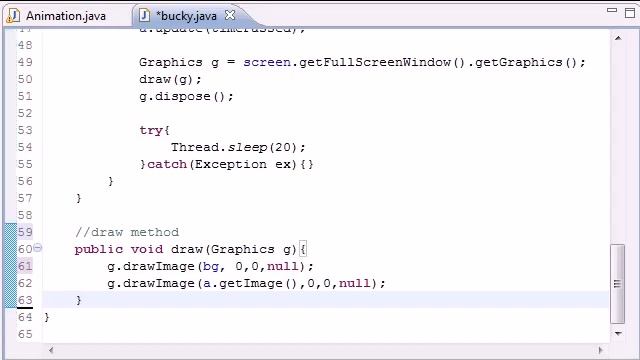The image size is (640, 360).
Task: Maximize the editor pane
Action: click(x=630, y=12)
